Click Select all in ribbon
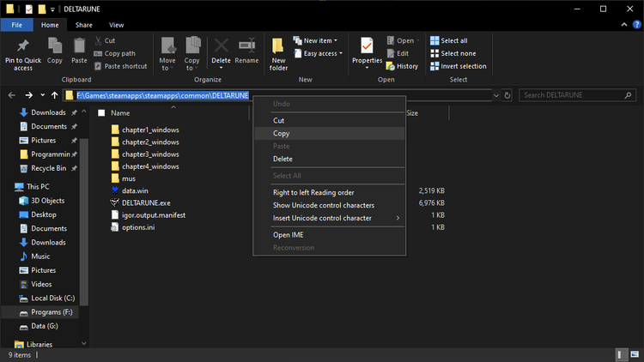Image resolution: width=644 pixels, height=362 pixels. point(448,40)
